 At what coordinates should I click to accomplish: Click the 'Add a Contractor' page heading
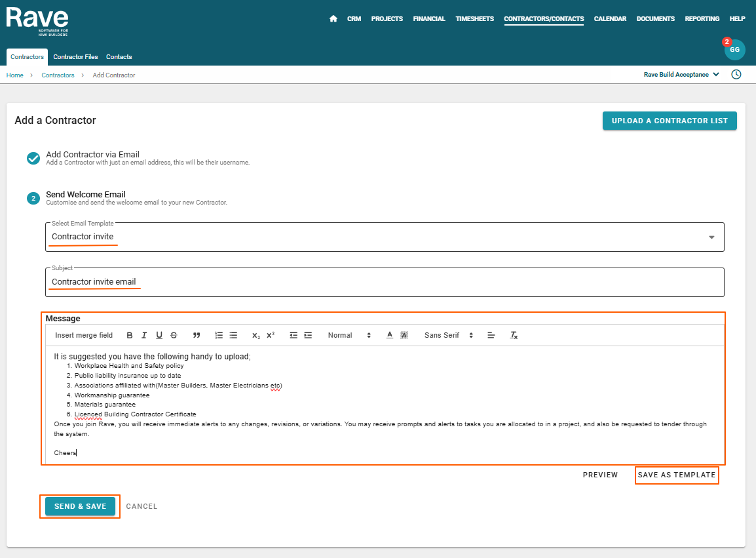[56, 120]
